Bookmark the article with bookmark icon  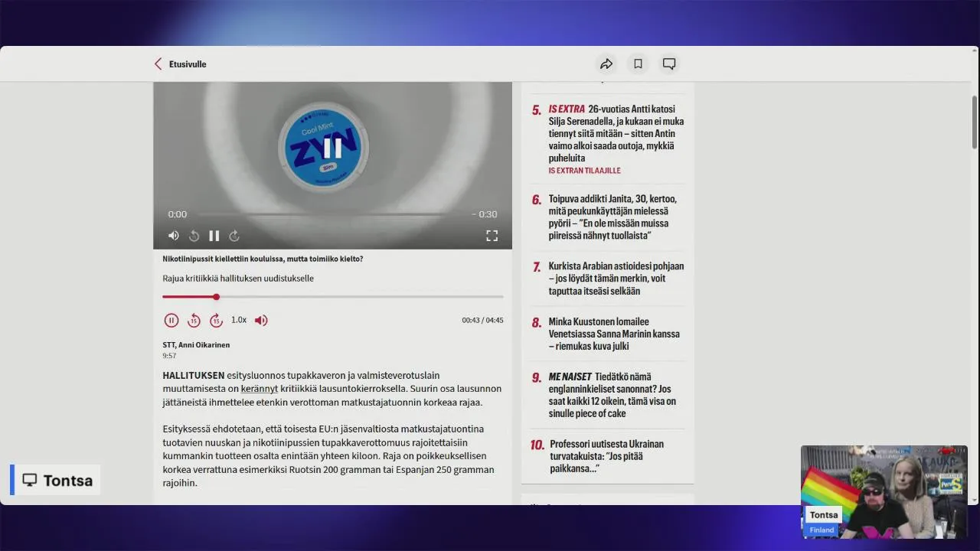(x=638, y=64)
